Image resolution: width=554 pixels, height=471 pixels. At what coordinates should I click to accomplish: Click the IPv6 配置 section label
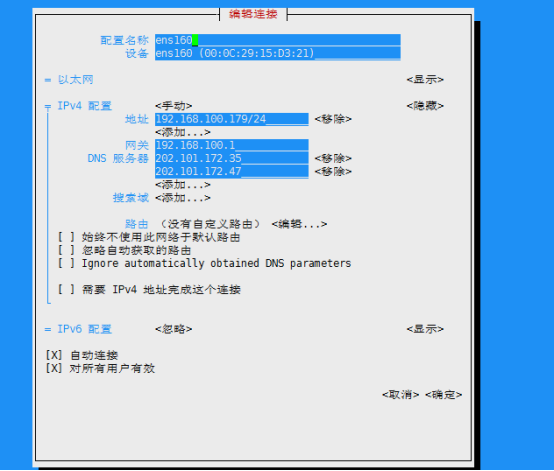click(x=84, y=329)
